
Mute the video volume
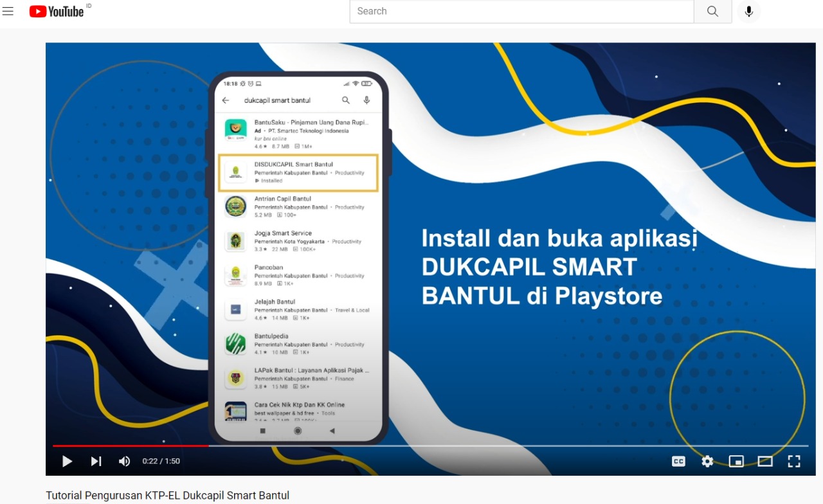click(124, 461)
